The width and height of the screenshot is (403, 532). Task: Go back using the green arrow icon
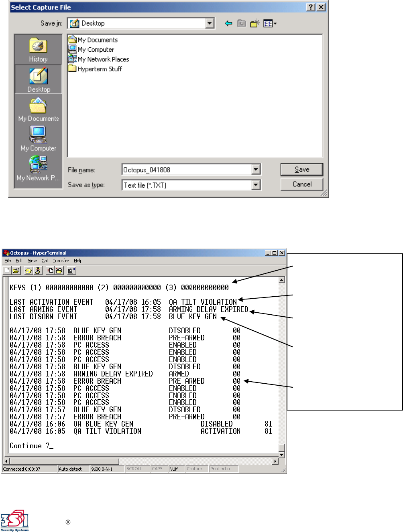229,24
